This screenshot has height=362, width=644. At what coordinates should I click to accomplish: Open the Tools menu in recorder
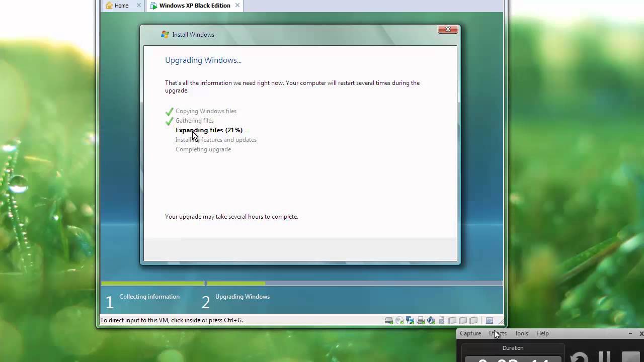(521, 333)
